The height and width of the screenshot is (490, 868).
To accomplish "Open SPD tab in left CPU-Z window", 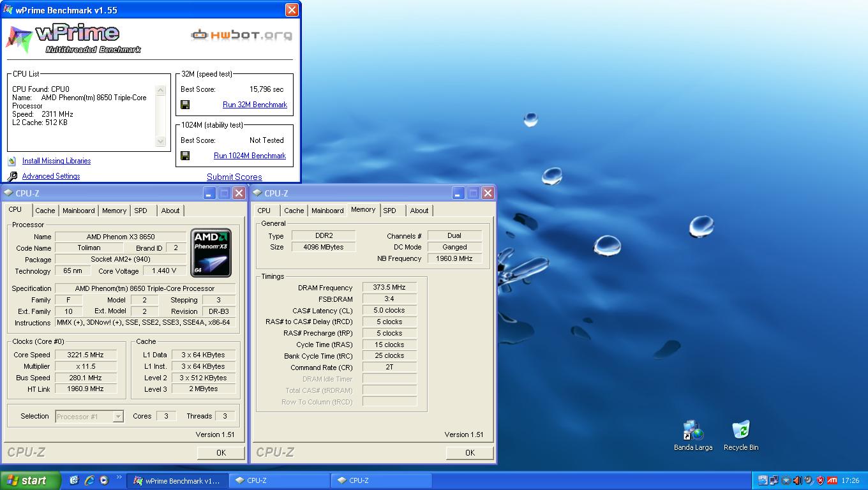I will click(141, 211).
